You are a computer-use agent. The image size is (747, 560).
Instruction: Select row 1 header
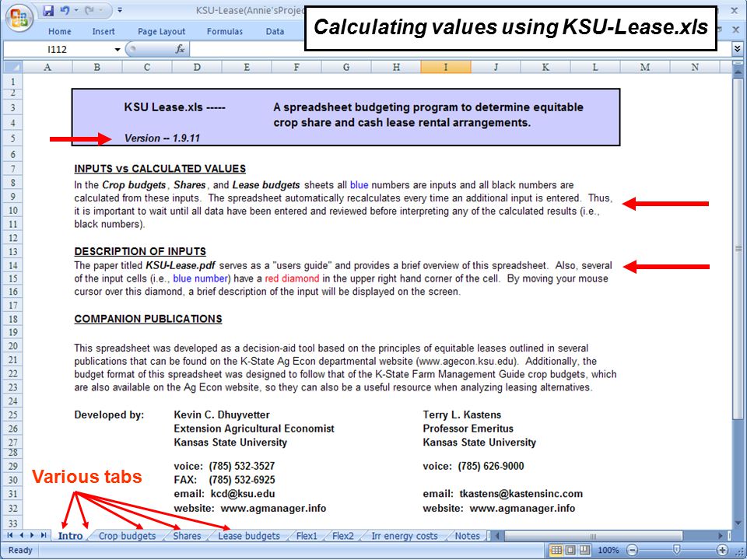[13, 82]
